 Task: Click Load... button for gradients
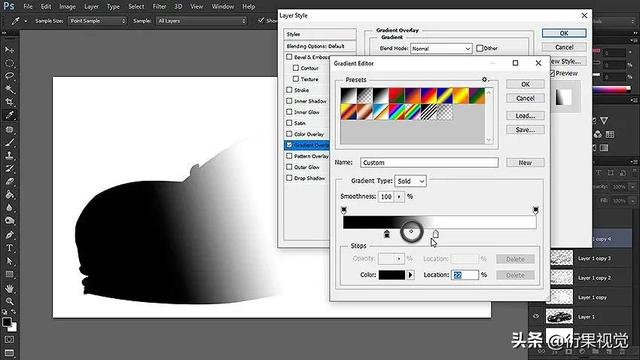tap(525, 116)
